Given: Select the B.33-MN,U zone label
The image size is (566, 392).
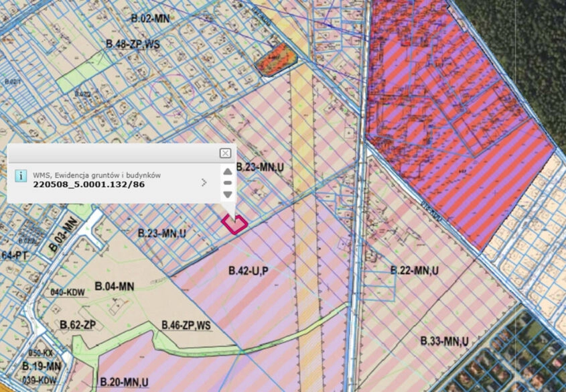Looking at the screenshot, I should pyautogui.click(x=444, y=342).
